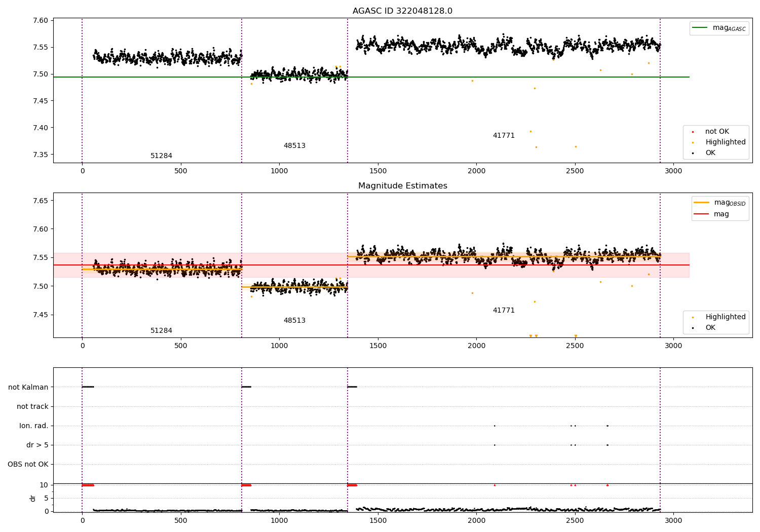The image size is (760, 532).
Task: Click the 48513 label in the top plot
Action: tap(294, 146)
